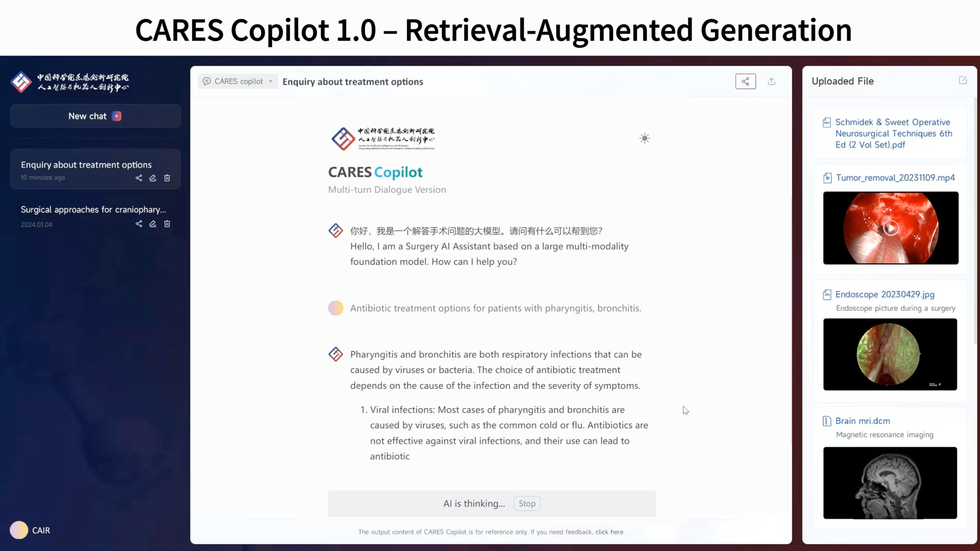The width and height of the screenshot is (980, 551).
Task: Click the export upload icon in header
Action: point(771,81)
